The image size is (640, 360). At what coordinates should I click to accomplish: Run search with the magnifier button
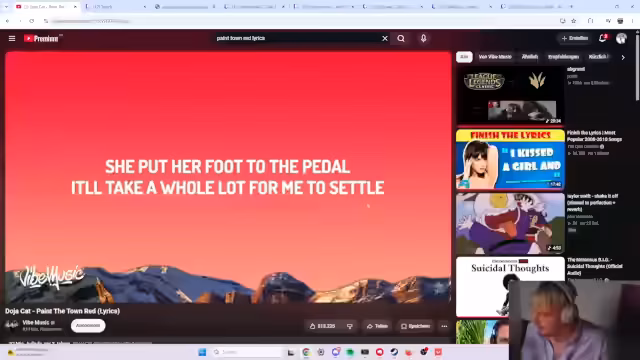point(401,38)
